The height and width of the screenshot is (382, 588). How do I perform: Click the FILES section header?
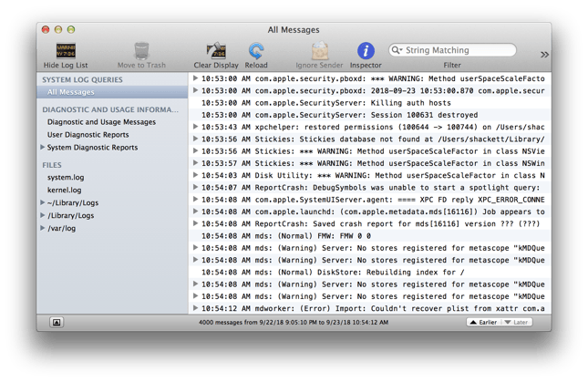click(x=52, y=165)
